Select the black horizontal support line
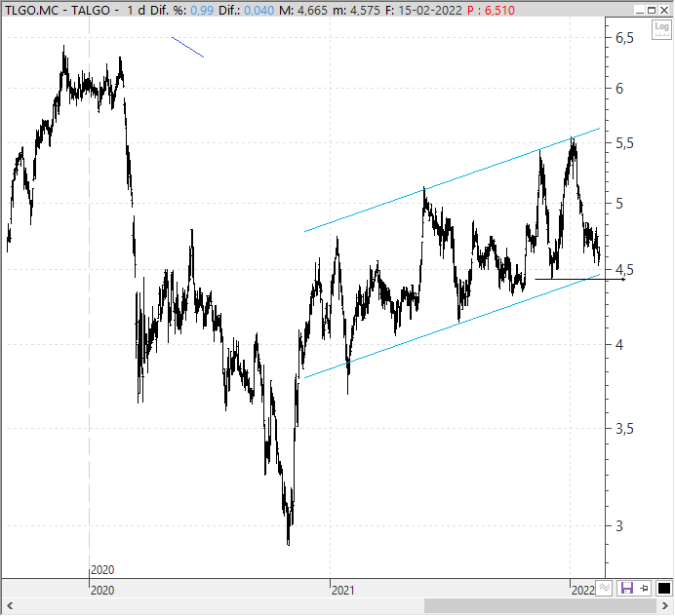The width and height of the screenshot is (675, 616). point(579,279)
